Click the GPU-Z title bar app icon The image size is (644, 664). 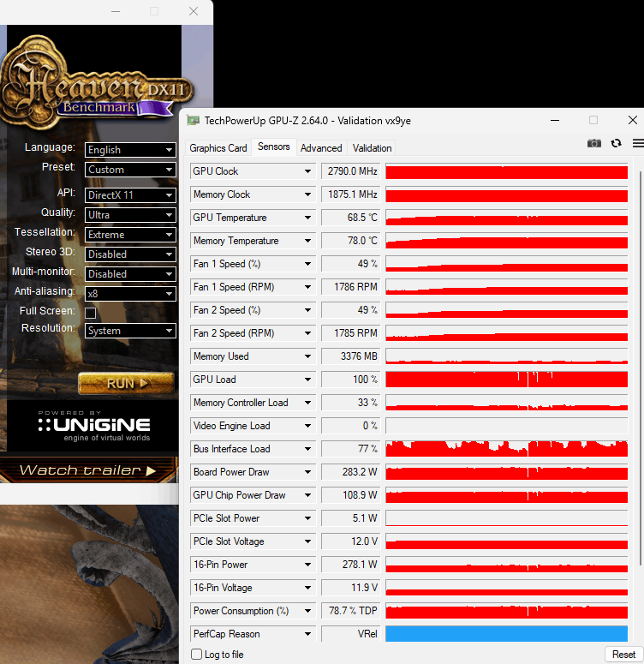click(x=194, y=121)
